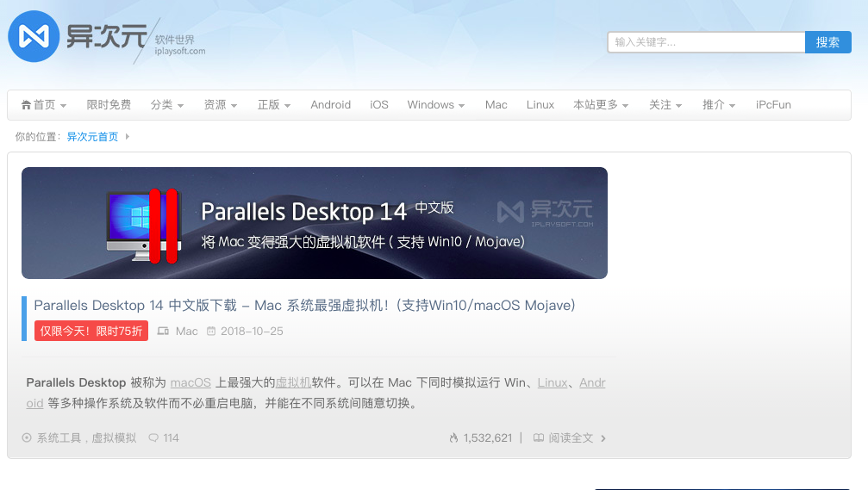Click the flame icon beside 1,532,621
The image size is (868, 490).
(x=453, y=437)
